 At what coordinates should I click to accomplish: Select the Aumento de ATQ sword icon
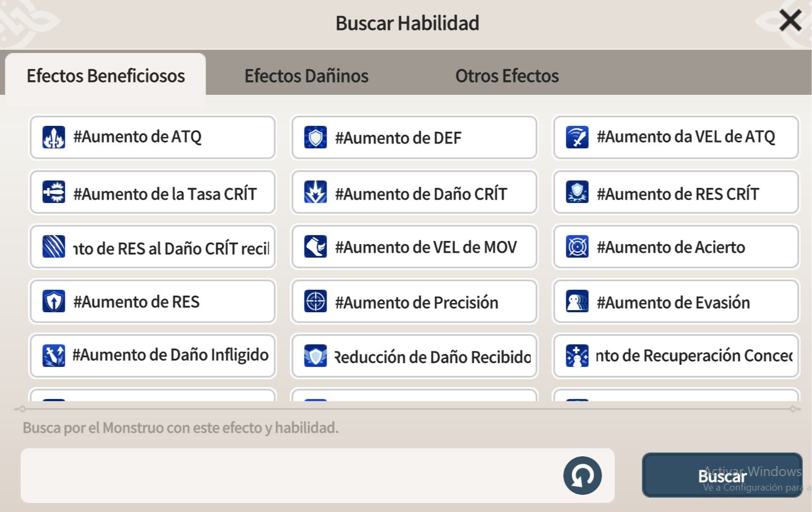point(54,137)
